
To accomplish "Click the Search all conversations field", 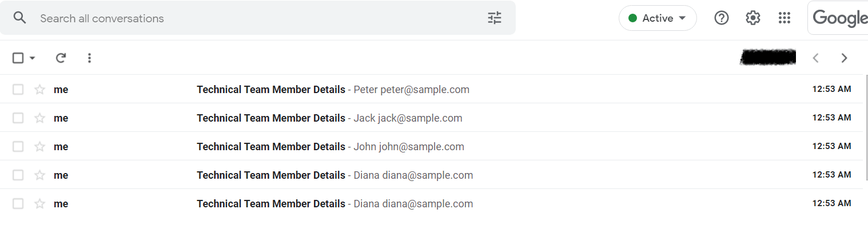I will [x=257, y=18].
